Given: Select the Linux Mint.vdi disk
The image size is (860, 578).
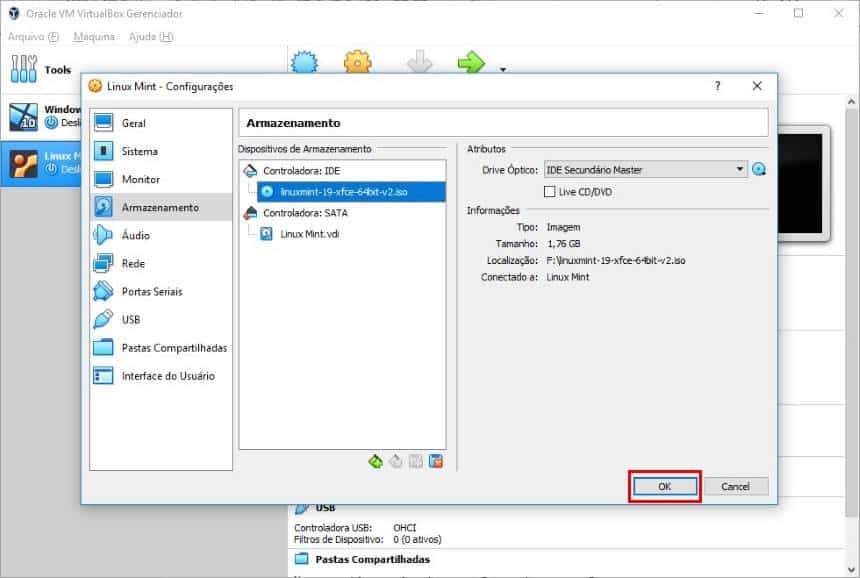Looking at the screenshot, I should point(351,234).
